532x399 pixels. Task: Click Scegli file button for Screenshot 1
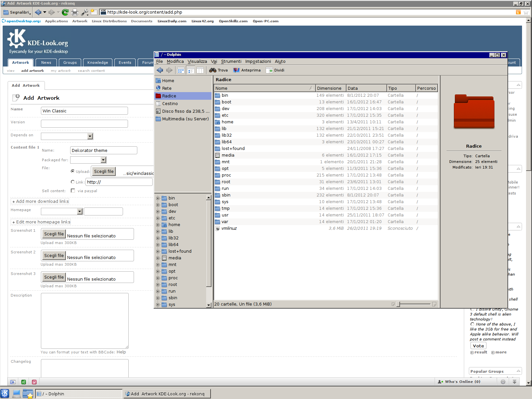[x=54, y=234]
